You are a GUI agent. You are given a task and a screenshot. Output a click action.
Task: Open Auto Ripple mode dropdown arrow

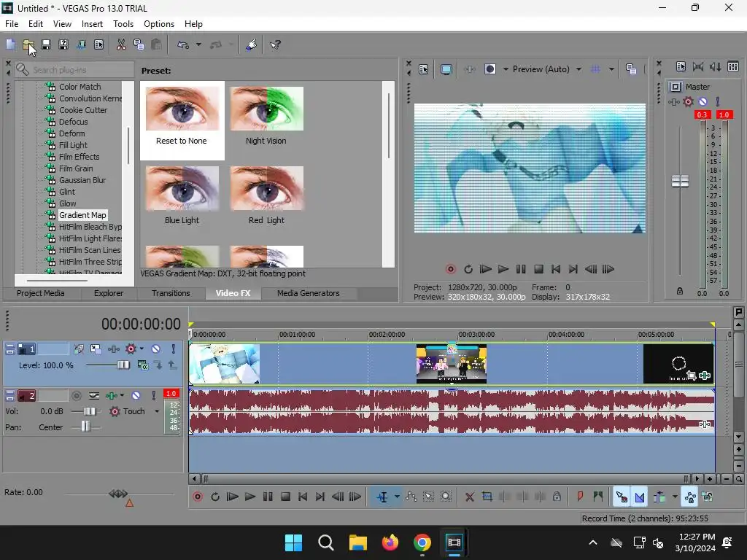(675, 497)
